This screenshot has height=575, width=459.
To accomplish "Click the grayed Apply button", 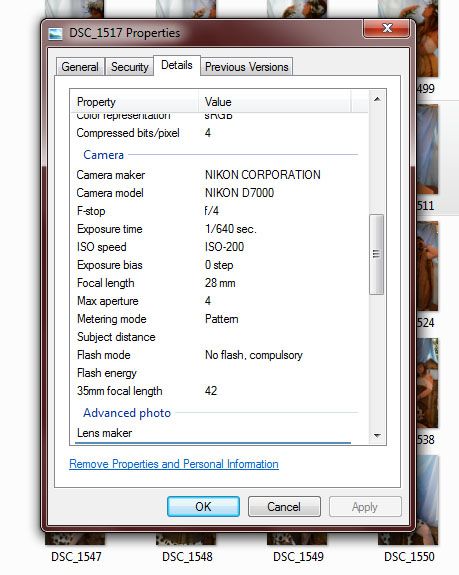I will 365,506.
